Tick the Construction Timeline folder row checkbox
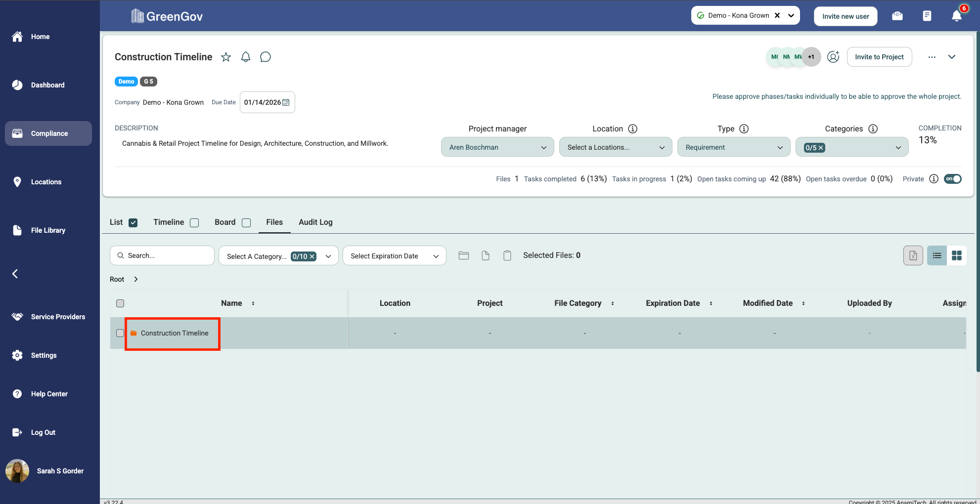Viewport: 980px width, 504px height. pyautogui.click(x=120, y=333)
